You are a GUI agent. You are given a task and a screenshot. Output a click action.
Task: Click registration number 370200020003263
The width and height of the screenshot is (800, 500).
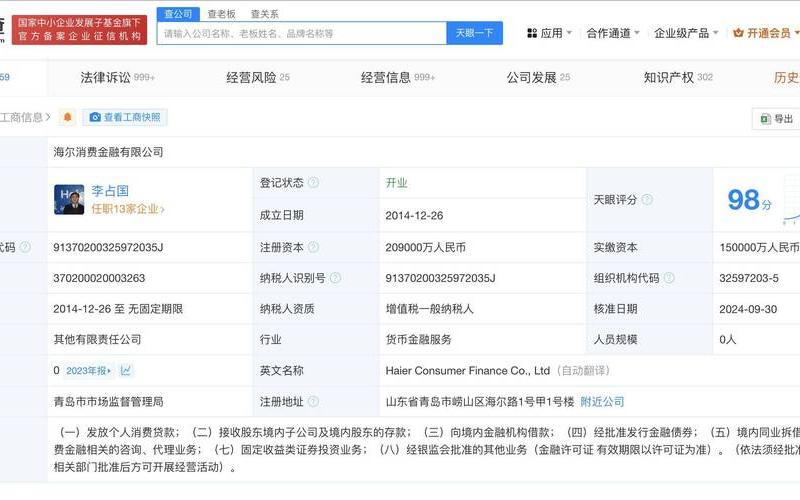[x=99, y=278]
